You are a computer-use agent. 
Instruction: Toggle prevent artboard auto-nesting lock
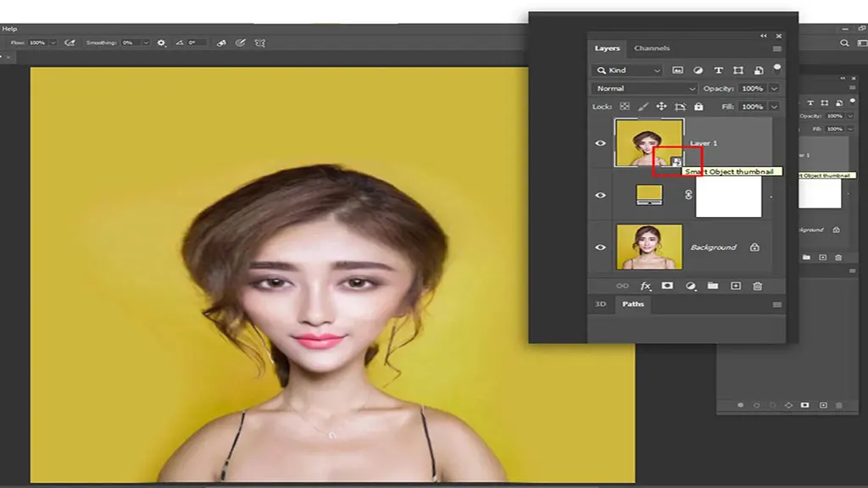point(681,106)
